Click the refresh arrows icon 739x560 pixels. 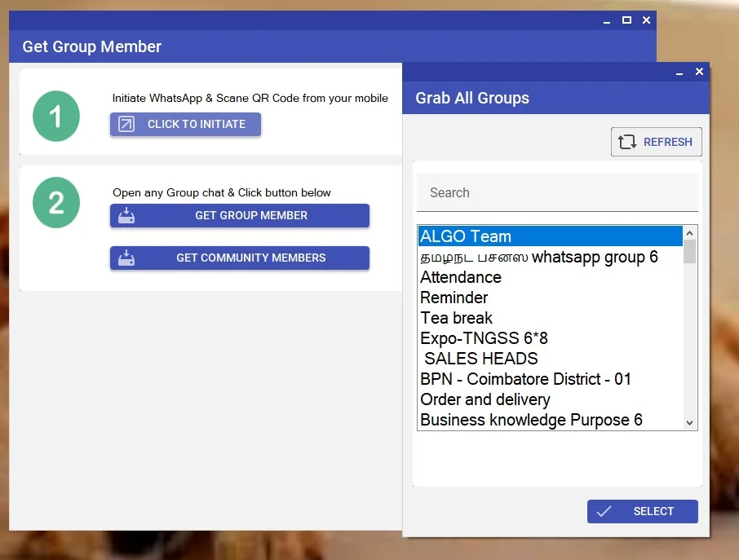coord(626,142)
